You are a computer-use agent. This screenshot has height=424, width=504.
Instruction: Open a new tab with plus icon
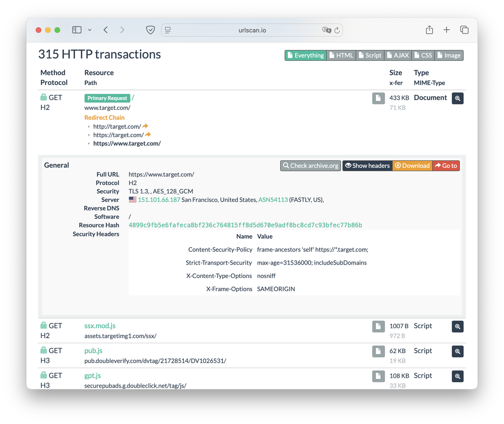coord(446,30)
